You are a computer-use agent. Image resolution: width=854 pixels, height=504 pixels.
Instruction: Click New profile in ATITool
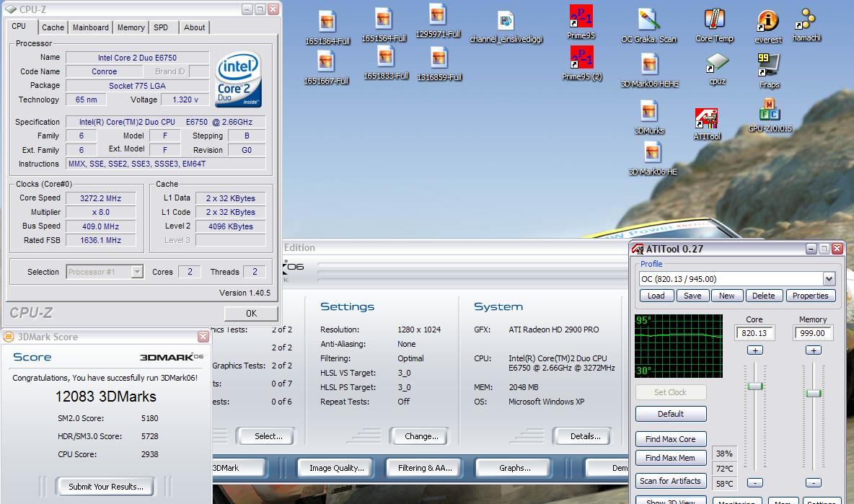726,296
